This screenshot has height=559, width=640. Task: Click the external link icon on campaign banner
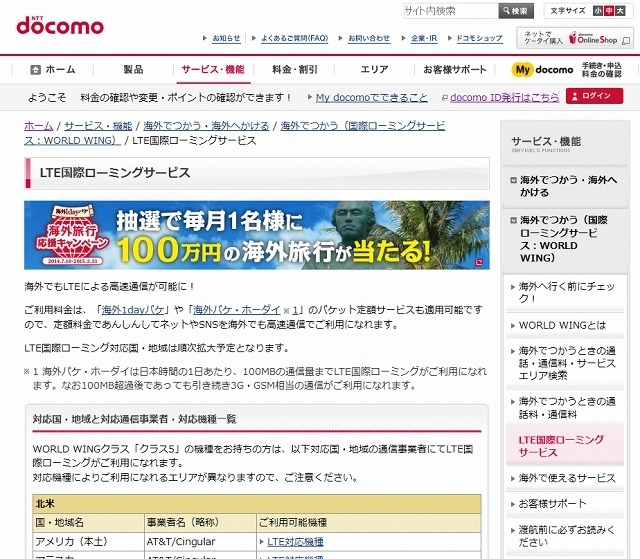(480, 262)
